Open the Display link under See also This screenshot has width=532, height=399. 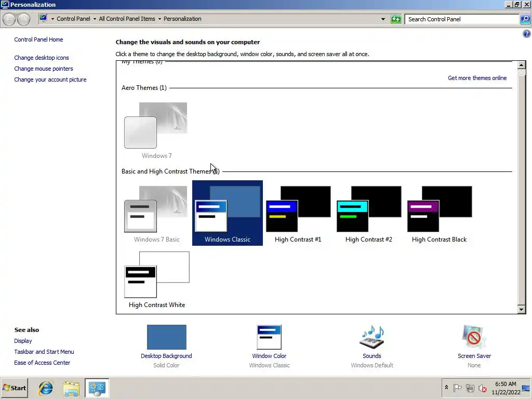[23, 341]
